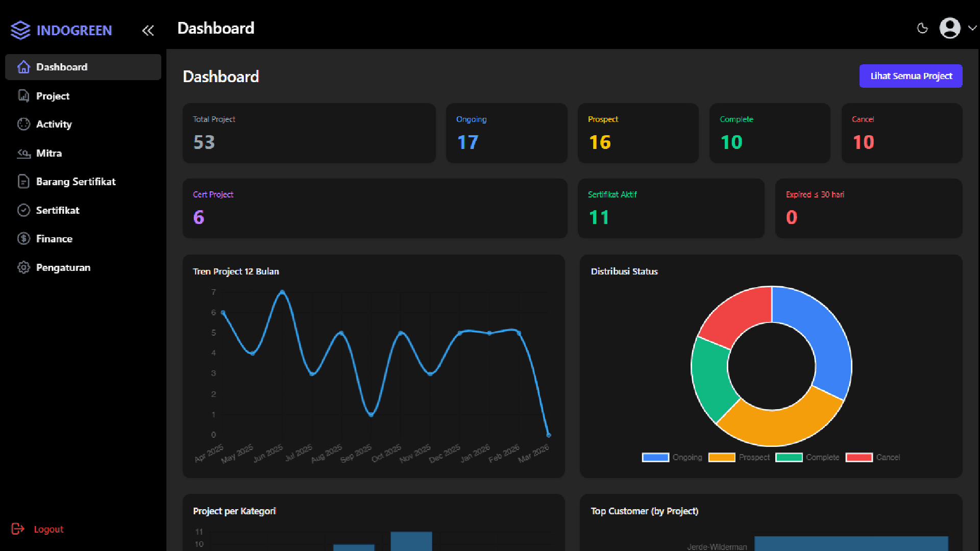980x551 pixels.
Task: Click the Mitra handshake icon
Action: coord(23,153)
